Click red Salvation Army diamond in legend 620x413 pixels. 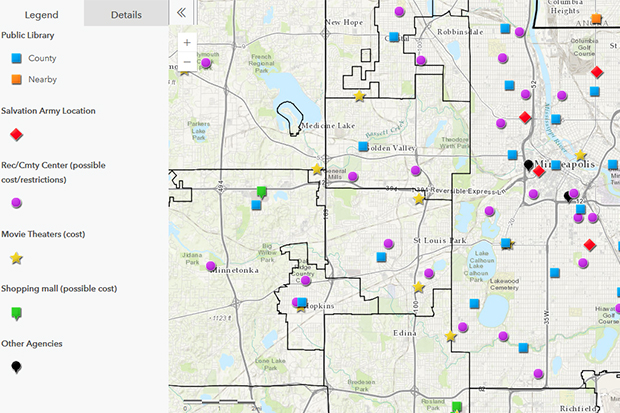16,134
